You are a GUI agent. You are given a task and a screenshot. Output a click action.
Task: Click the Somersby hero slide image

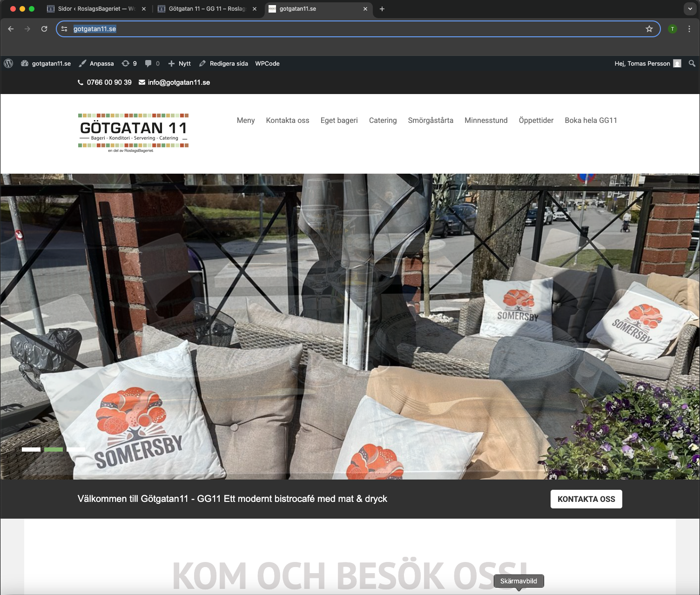click(x=350, y=326)
